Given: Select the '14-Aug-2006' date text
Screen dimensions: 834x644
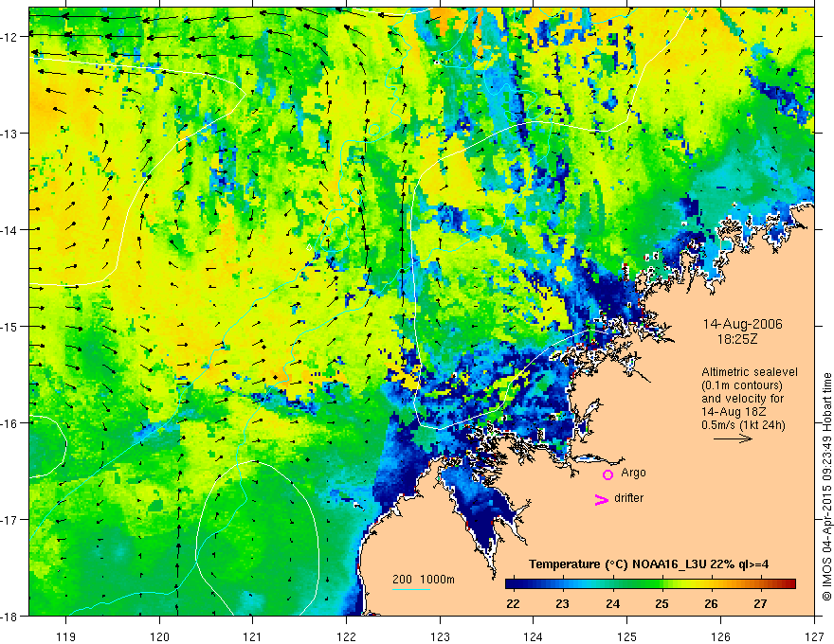Looking at the screenshot, I should click(x=742, y=324).
